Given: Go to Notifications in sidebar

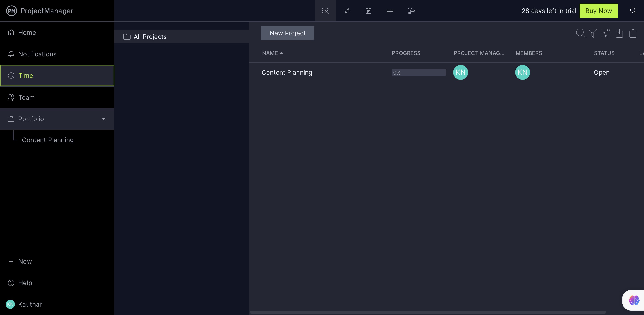Looking at the screenshot, I should click(x=37, y=54).
